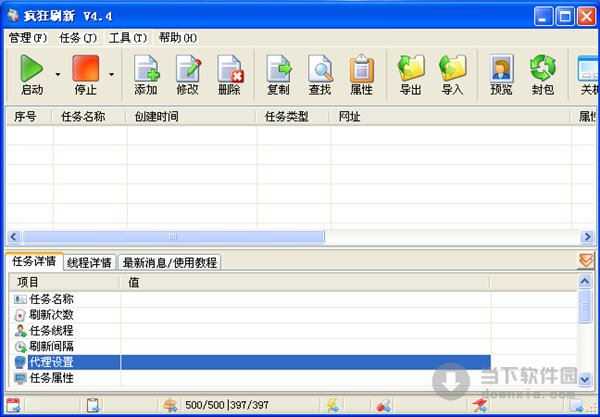Open the 管理(F) menu

coord(28,38)
